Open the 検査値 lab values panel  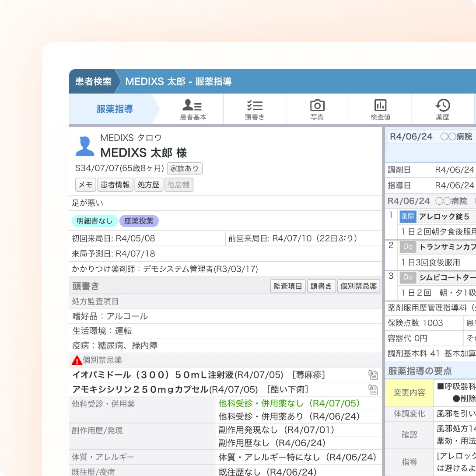click(x=380, y=108)
